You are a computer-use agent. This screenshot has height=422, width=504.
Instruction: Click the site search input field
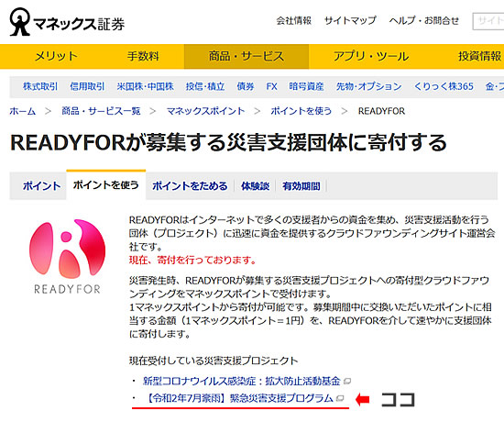click(488, 22)
